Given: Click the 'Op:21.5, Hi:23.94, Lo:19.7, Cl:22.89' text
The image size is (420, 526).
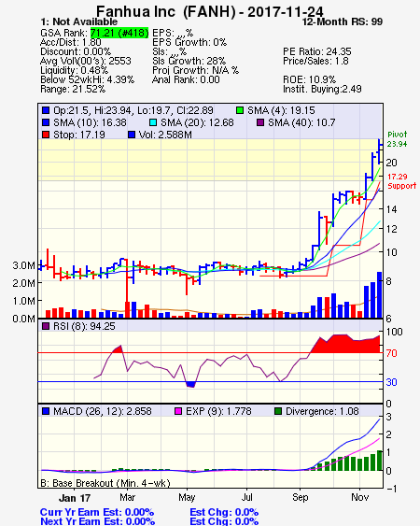Looking at the screenshot, I should pyautogui.click(x=133, y=110).
